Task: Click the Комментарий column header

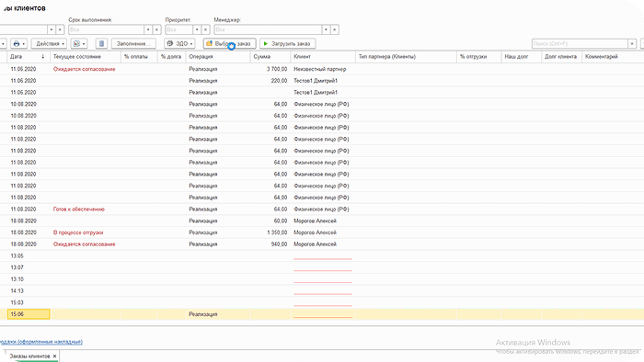Action: (613, 57)
